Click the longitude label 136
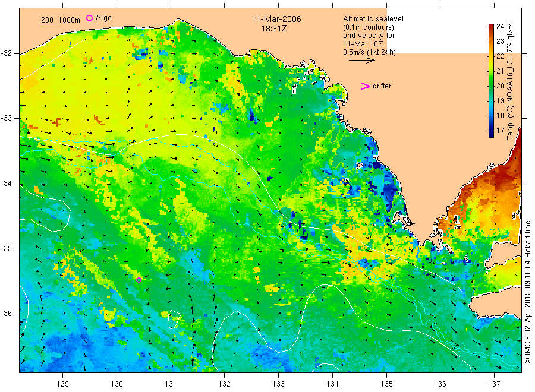This screenshot has width=535, height=392. (x=440, y=384)
